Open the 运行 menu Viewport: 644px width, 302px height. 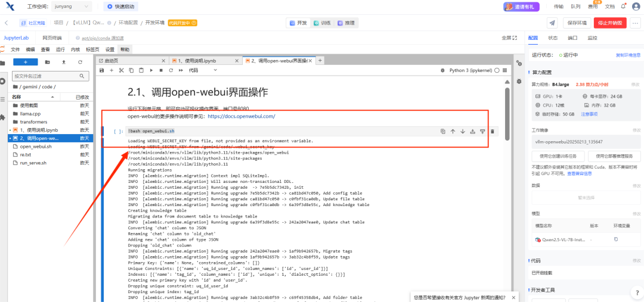click(x=60, y=49)
